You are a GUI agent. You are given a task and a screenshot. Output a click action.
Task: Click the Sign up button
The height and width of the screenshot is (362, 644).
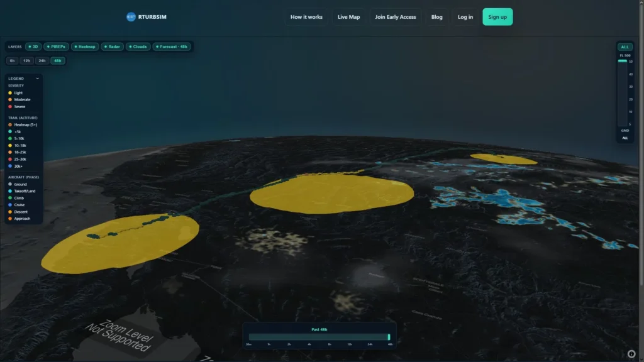tap(497, 17)
